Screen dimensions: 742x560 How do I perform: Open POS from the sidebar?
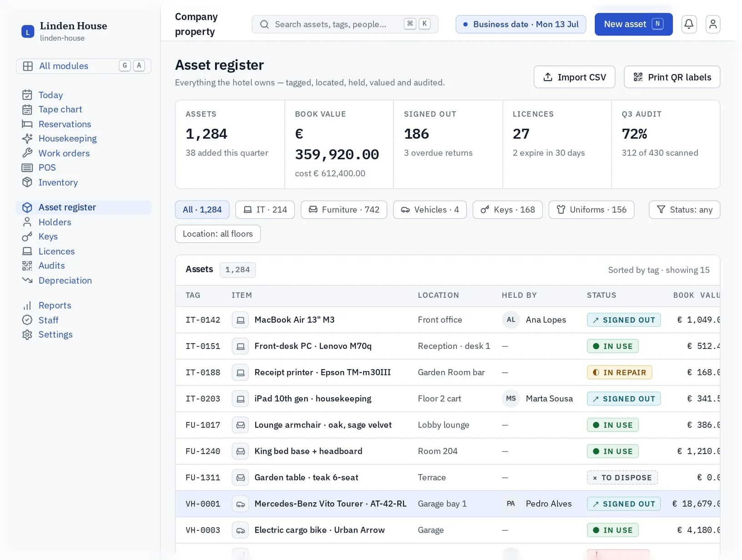pyautogui.click(x=84, y=168)
